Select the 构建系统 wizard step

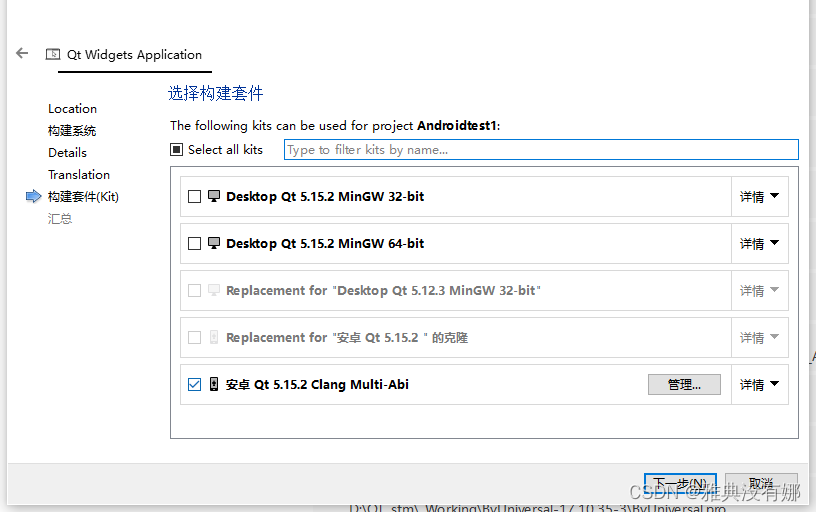pyautogui.click(x=72, y=131)
